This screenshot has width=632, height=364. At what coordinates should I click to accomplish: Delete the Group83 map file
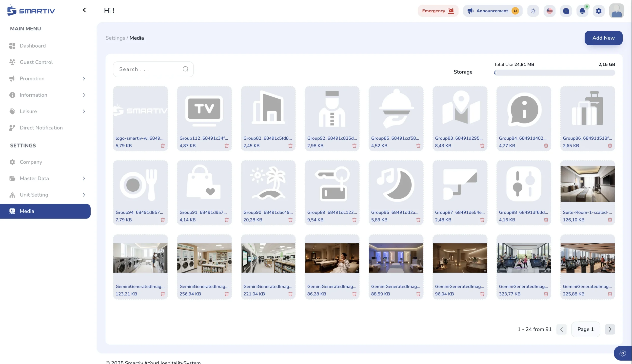482,146
